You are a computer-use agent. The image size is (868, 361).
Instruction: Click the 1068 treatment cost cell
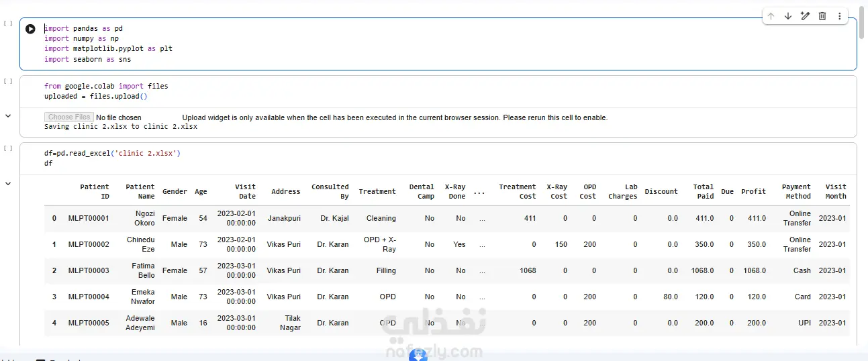click(x=528, y=270)
